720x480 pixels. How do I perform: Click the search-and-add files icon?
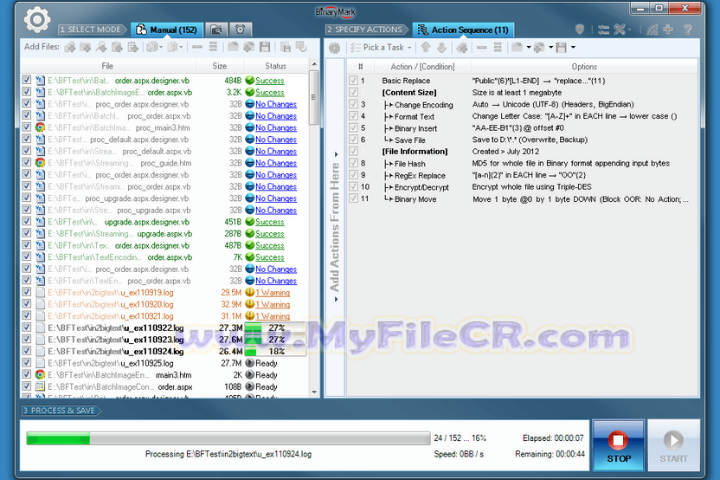pos(101,47)
